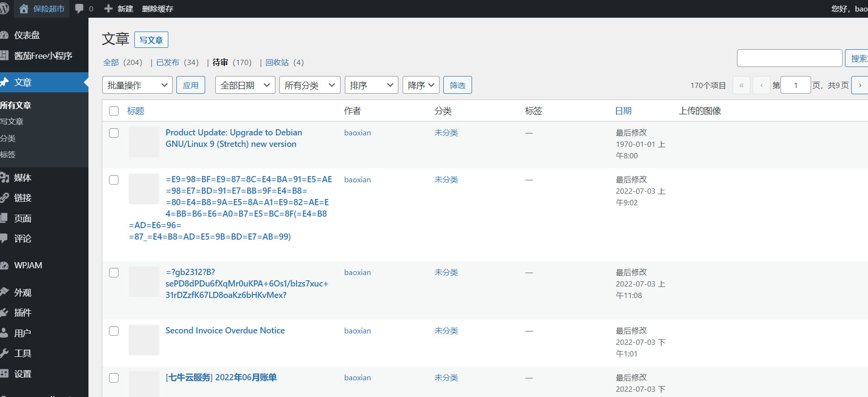Sort by the 标题 column header

[x=136, y=111]
